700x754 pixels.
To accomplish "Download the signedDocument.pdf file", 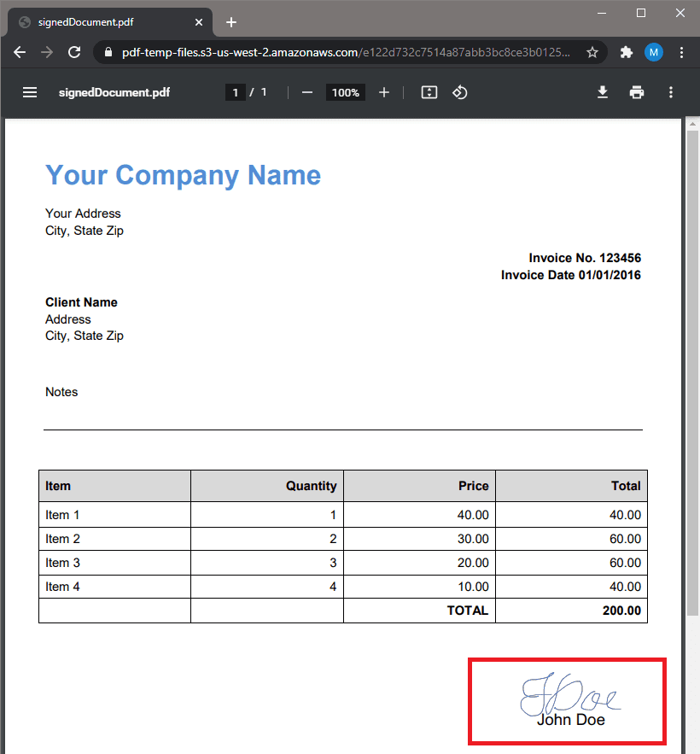I will (603, 92).
